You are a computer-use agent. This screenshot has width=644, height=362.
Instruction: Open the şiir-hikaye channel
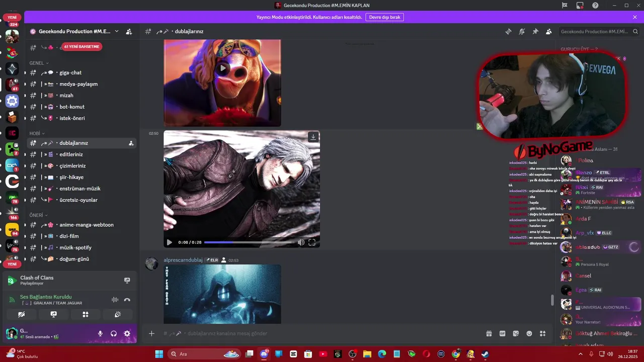click(x=82, y=177)
